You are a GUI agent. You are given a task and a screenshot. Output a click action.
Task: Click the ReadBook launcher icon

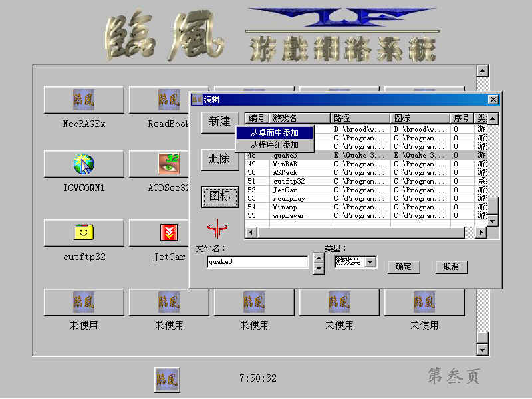coord(168,100)
